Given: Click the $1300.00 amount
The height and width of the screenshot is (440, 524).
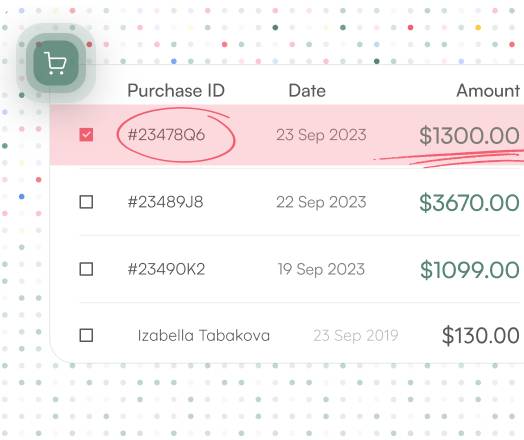Looking at the screenshot, I should 470,136.
